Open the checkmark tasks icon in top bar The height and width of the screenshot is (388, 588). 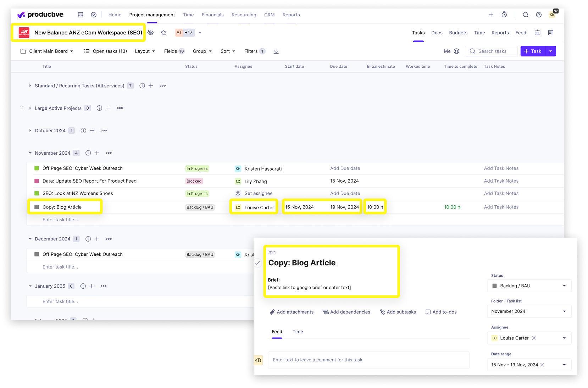(x=94, y=15)
